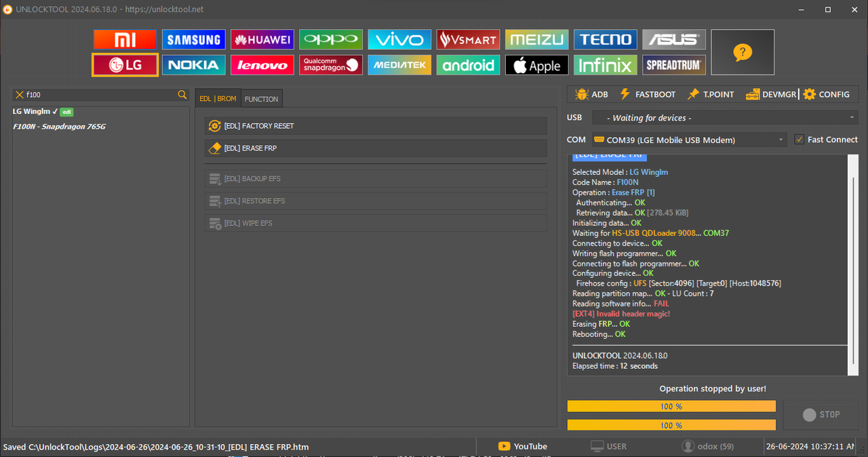Click the saved log path in status bar
The image size is (868, 457).
pos(156,447)
